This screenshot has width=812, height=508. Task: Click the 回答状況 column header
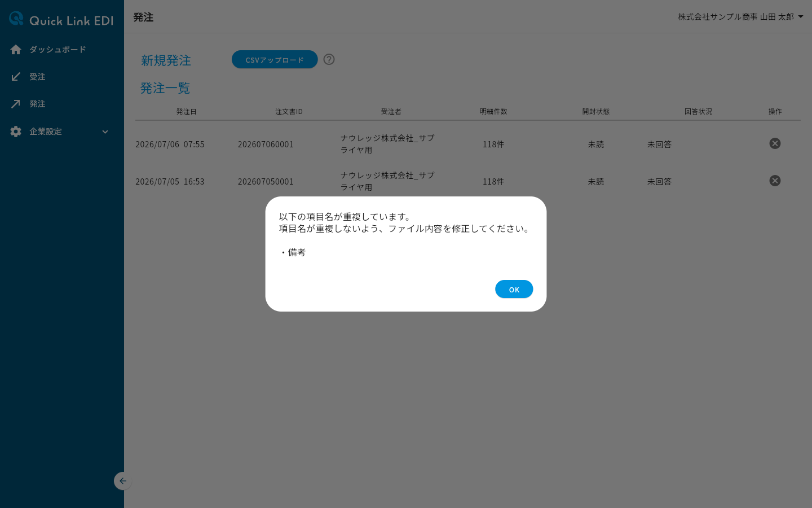(x=698, y=112)
